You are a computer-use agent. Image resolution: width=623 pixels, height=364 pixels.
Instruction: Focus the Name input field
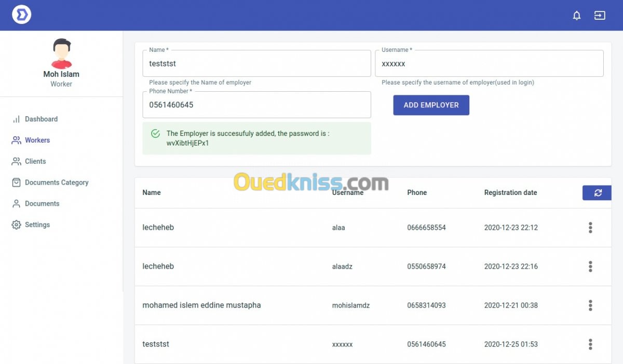tap(257, 63)
